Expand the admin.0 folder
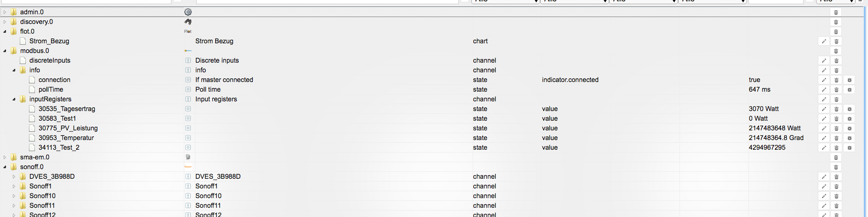Image resolution: width=868 pixels, height=217 pixels. click(5, 12)
